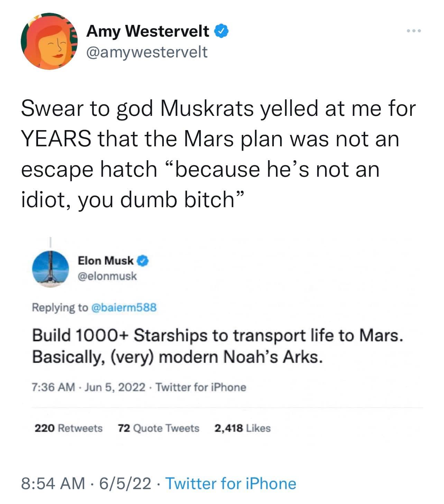Viewport: 444px width, 504px height.
Task: Click the Elon Musk display name
Action: point(105,261)
